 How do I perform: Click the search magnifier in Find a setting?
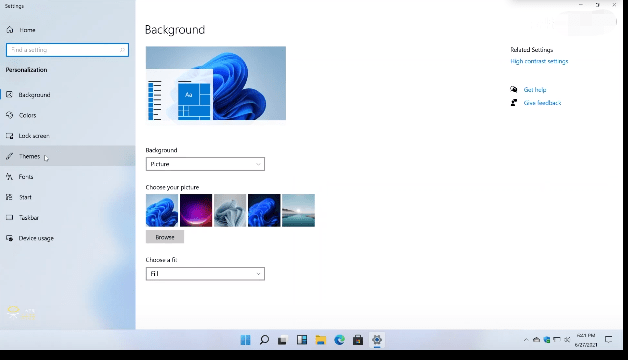click(x=122, y=50)
